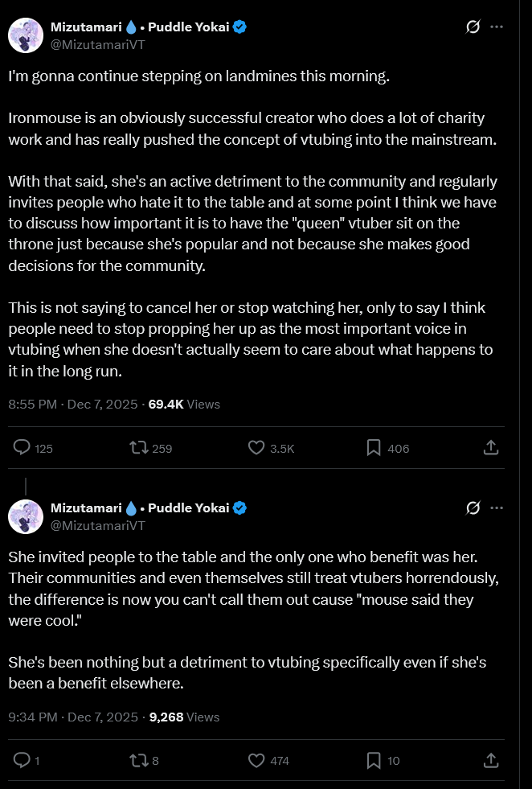Open the first tweet's more options menu
Viewport: 532px width, 789px height.
[x=497, y=27]
